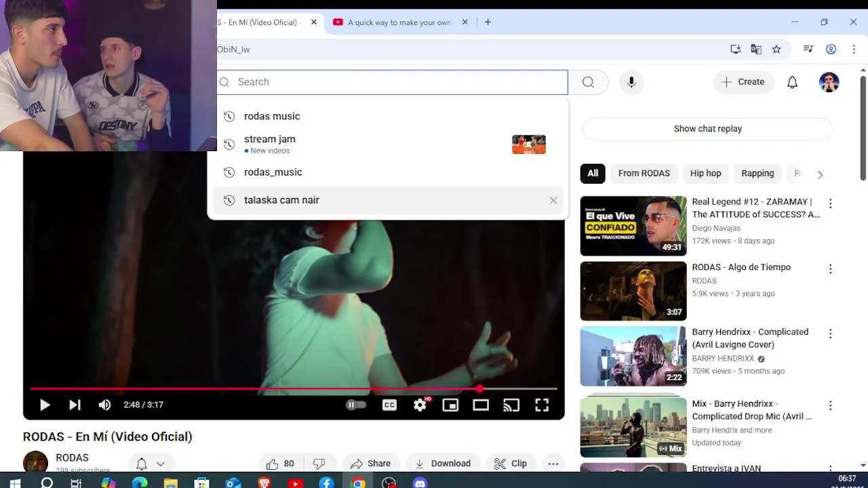Open options for Mix - Barry Hendrixx
Viewport: 868px width, 488px height.
click(830, 405)
